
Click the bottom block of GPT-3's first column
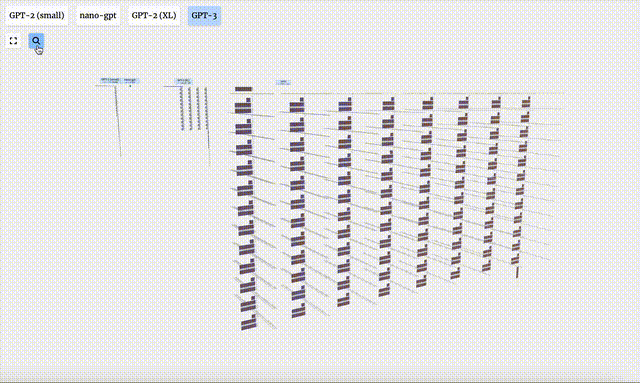point(249,322)
